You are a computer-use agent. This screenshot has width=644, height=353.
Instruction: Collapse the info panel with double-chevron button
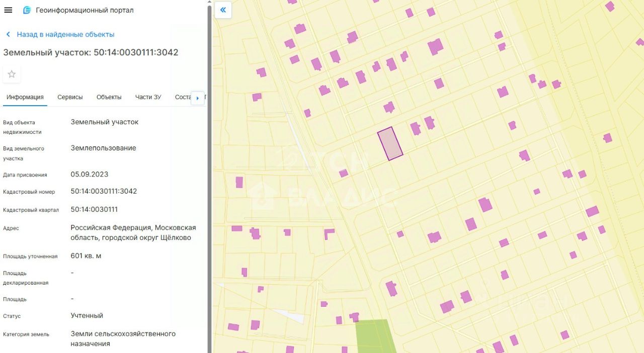pos(223,10)
